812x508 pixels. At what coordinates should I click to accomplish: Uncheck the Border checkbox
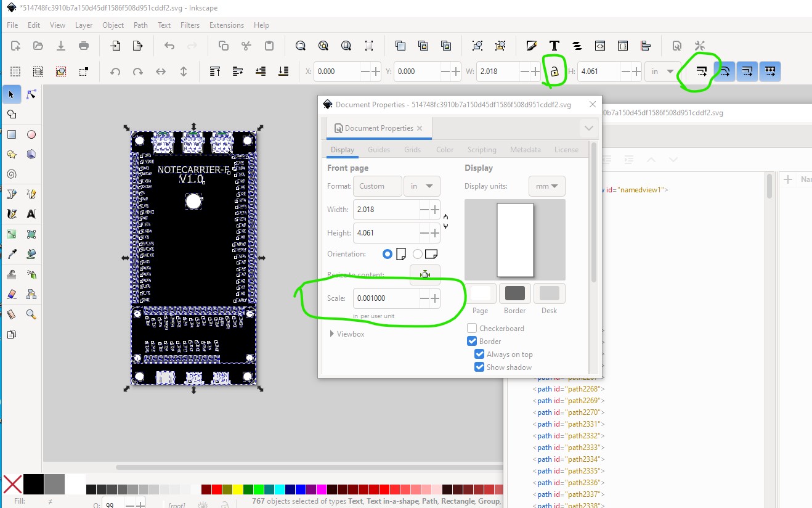[x=472, y=341]
